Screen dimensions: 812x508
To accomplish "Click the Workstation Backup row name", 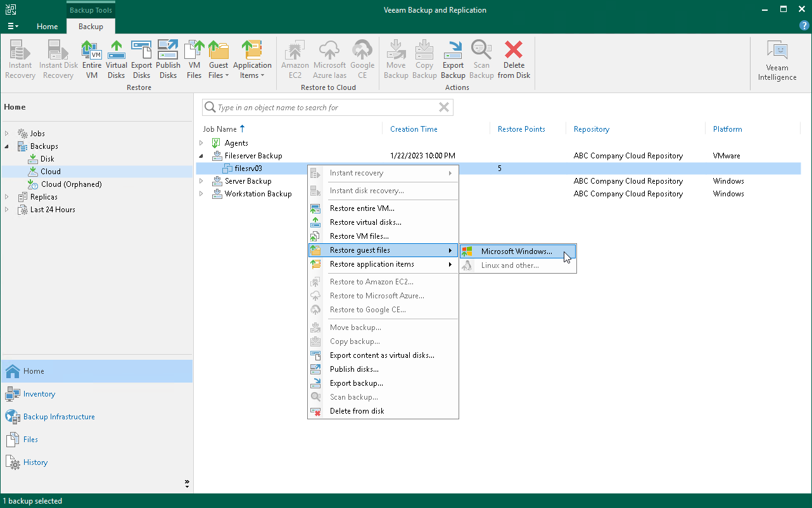I will (x=258, y=194).
